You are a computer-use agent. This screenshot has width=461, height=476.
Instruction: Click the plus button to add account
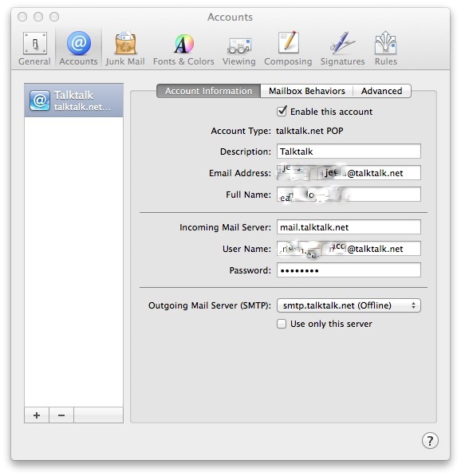click(x=37, y=415)
